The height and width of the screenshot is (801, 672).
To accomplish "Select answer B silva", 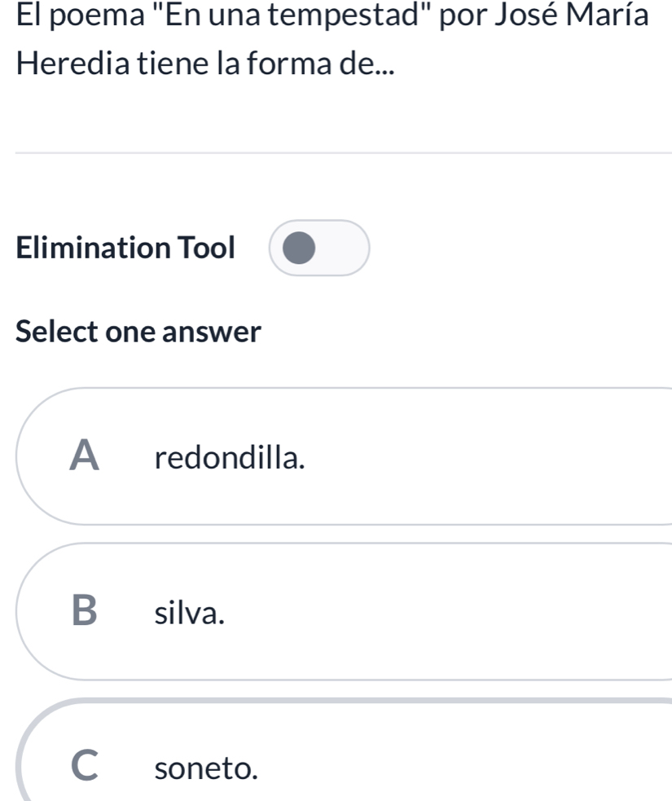I will [x=345, y=611].
